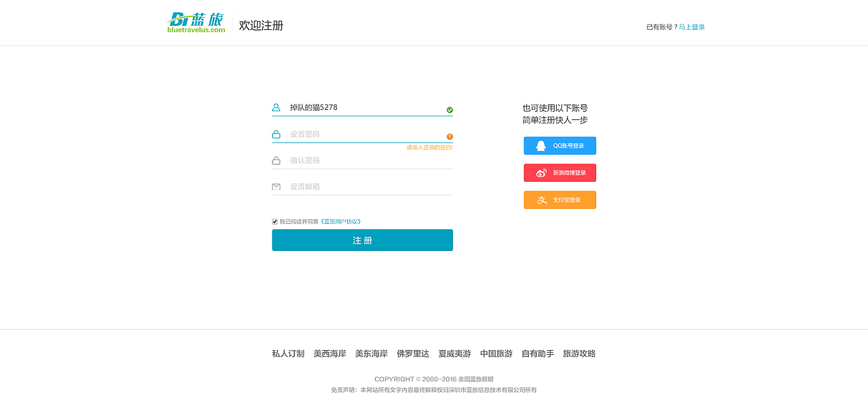Focus the 确认密码 field
The width and height of the screenshot is (868, 407).
[362, 161]
